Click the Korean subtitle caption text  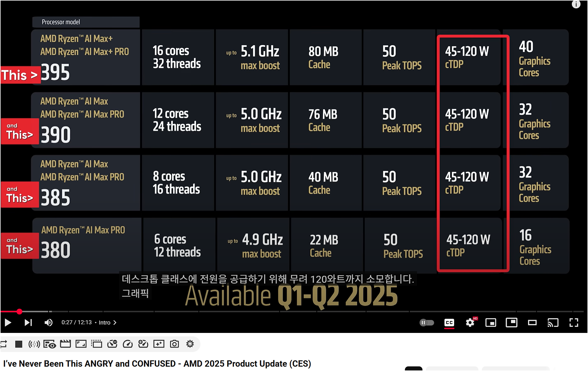(268, 286)
